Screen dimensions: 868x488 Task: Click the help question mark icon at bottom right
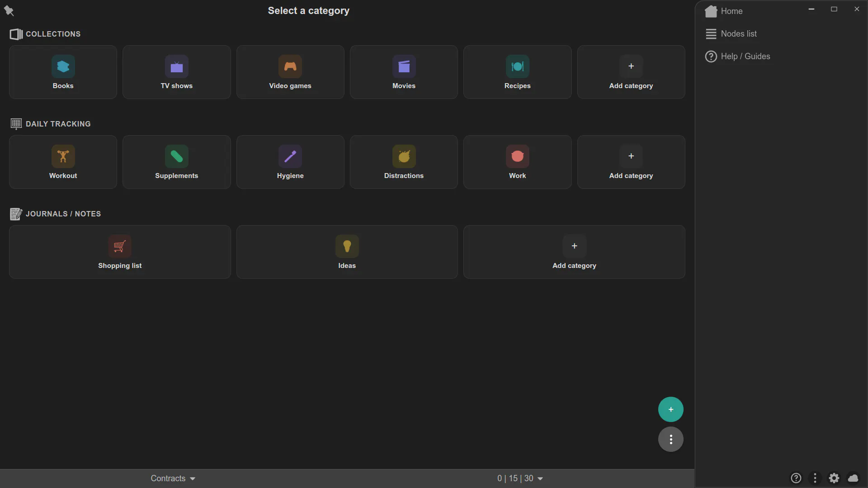pos(796,478)
